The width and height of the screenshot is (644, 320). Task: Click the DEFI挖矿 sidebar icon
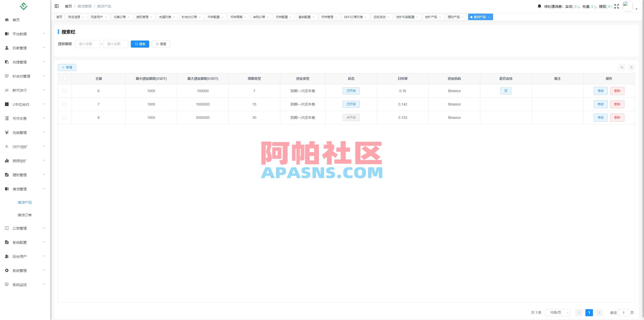tap(7, 146)
